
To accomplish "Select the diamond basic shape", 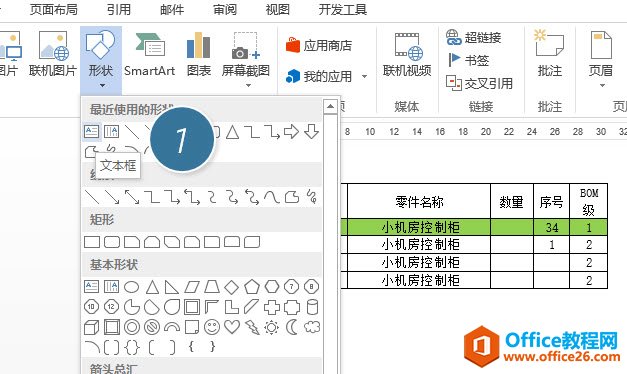I will (232, 287).
